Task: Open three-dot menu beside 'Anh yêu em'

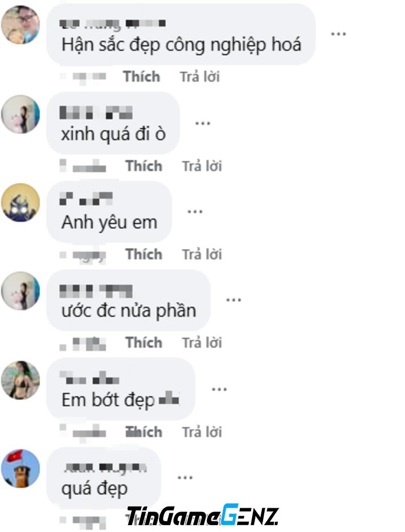Action: [x=195, y=212]
